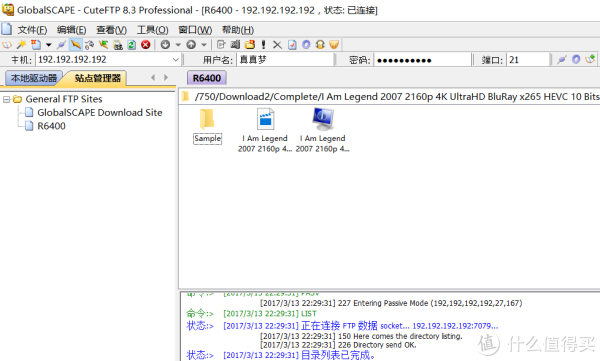Switch to the 站点管理器 tab
Screen dimensions: 600x361
point(98,78)
